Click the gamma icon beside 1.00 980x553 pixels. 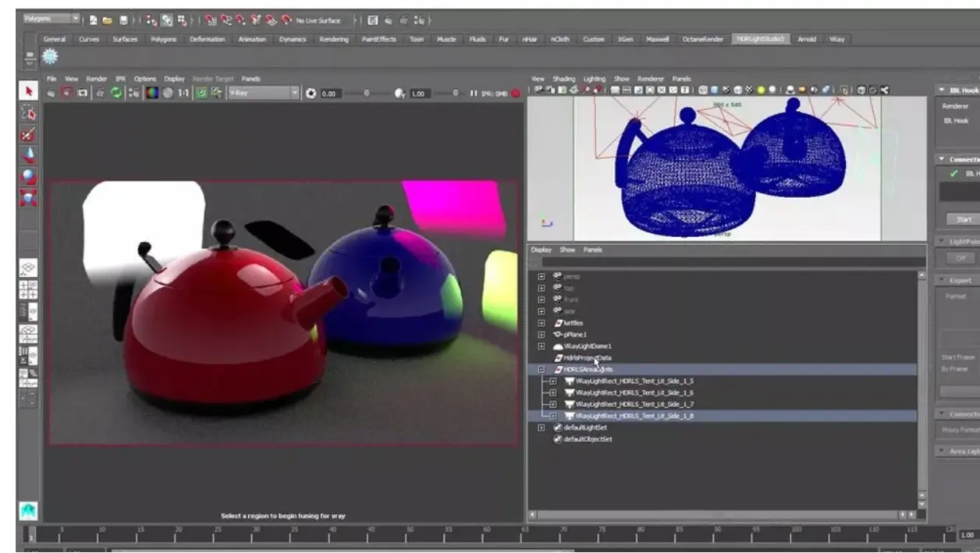400,93
